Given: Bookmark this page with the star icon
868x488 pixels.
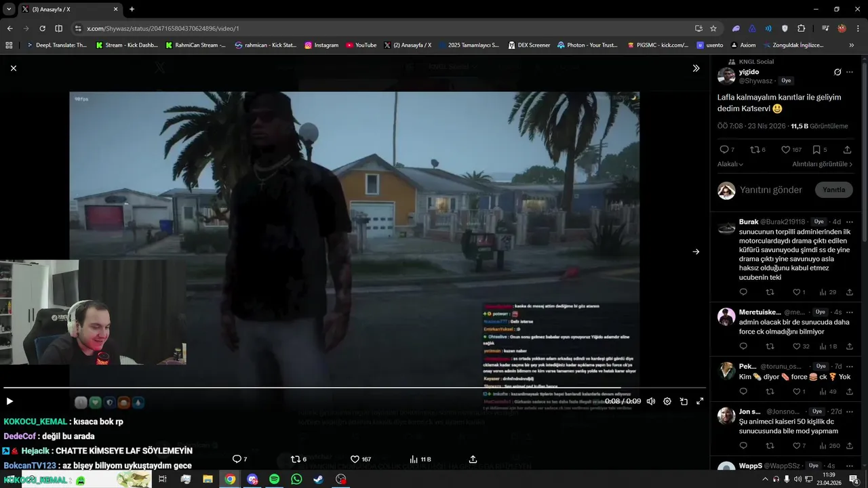Looking at the screenshot, I should click(x=713, y=28).
